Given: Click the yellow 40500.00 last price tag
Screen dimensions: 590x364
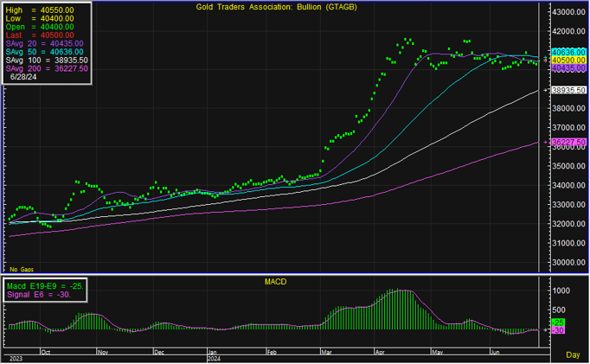Looking at the screenshot, I should [x=569, y=60].
